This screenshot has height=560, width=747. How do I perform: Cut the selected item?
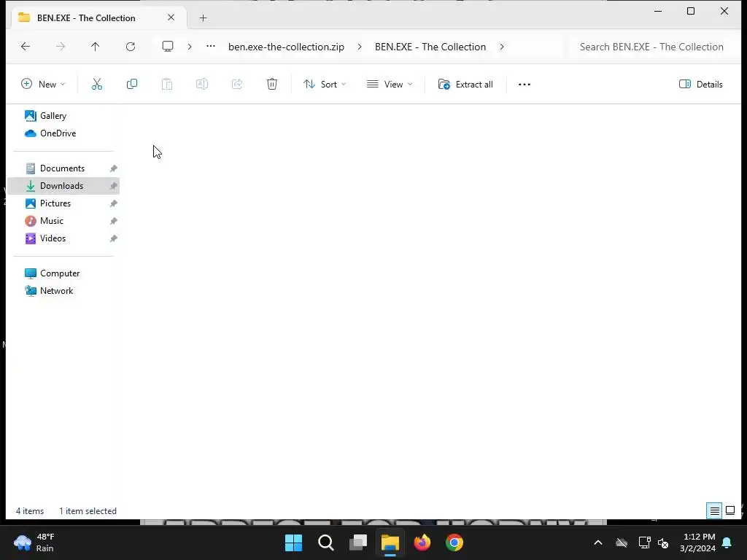tap(97, 85)
